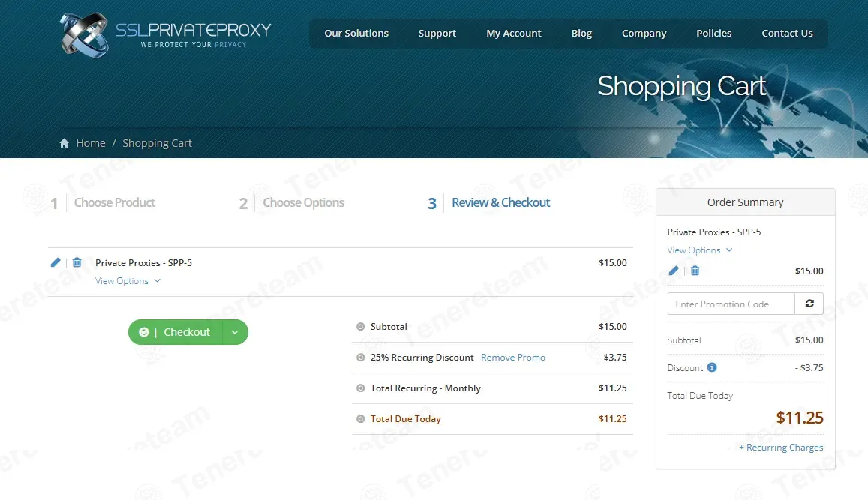Screen dimensions: 868x500
Task: Click the Order Summary header
Action: tap(745, 202)
